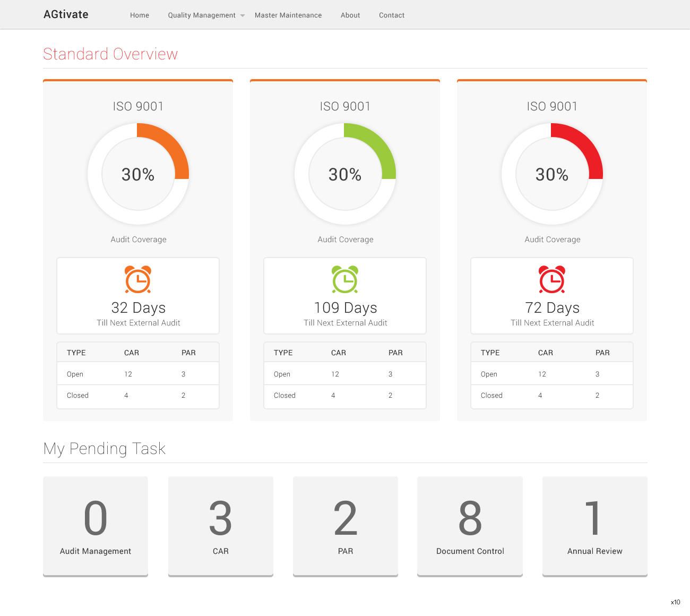Click PAR column header in green card
The image size is (690, 616).
(395, 353)
